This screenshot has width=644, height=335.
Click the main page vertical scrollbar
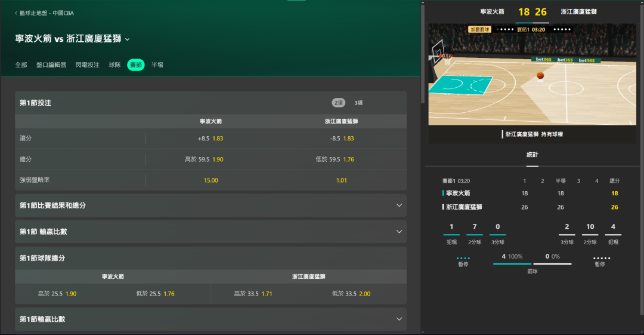(423, 54)
